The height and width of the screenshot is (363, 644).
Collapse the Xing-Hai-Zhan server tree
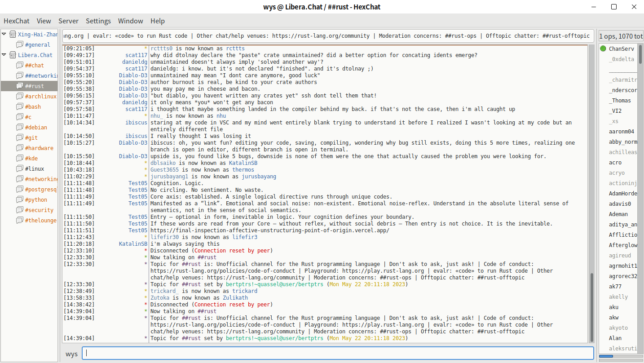(4, 34)
